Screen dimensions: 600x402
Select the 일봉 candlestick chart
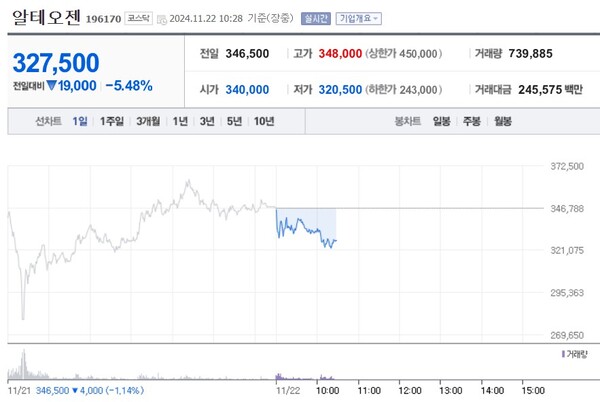[441, 121]
